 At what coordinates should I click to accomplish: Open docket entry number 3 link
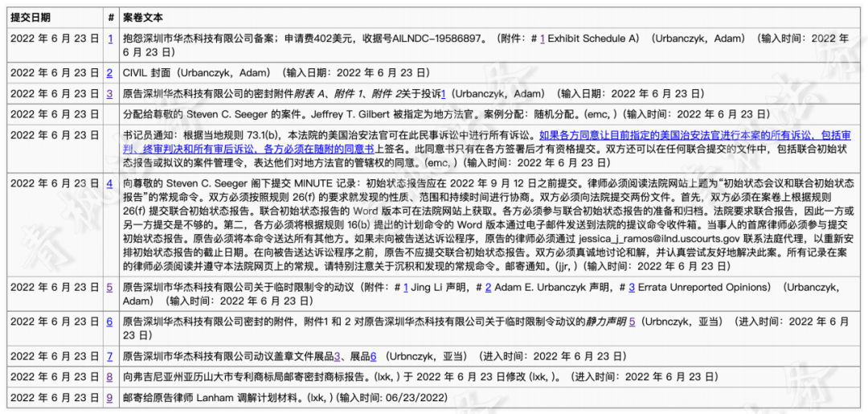pos(110,93)
